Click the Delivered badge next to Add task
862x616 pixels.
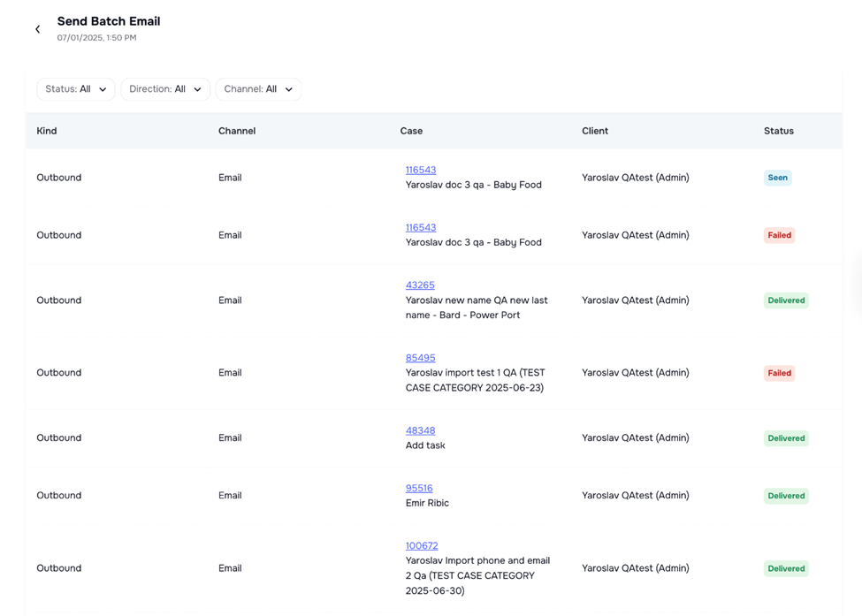(785, 437)
